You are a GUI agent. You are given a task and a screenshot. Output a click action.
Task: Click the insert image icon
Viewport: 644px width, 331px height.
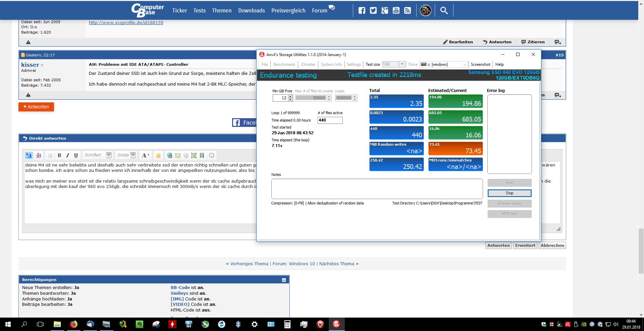tap(194, 155)
